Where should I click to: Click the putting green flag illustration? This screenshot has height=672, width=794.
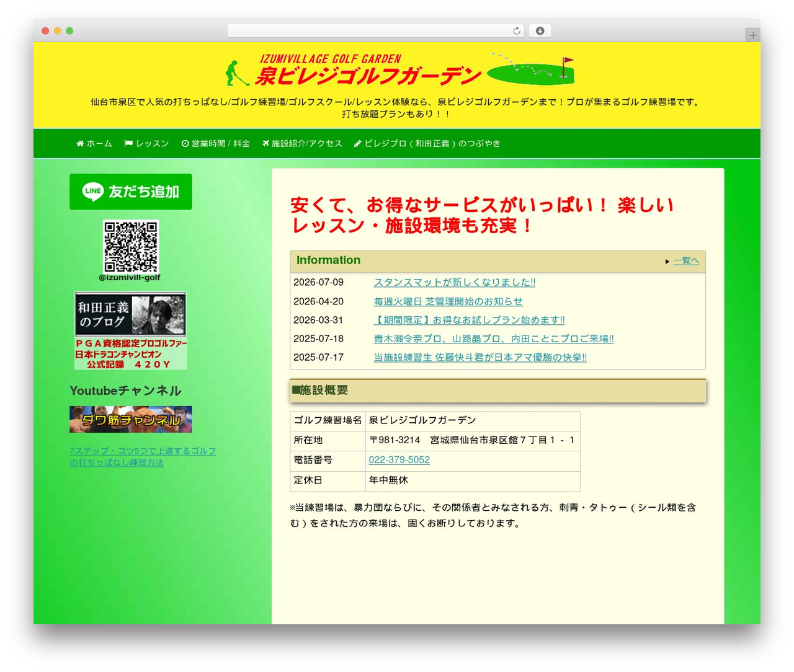531,69
